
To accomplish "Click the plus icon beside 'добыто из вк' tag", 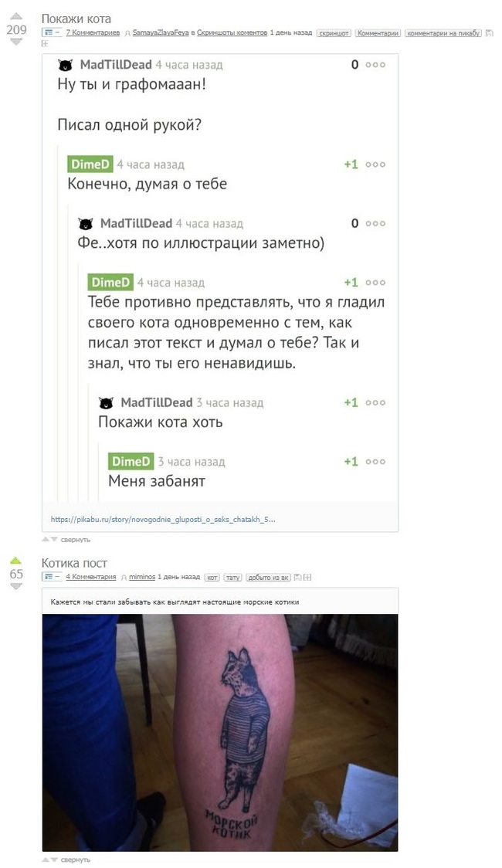I will (x=307, y=577).
